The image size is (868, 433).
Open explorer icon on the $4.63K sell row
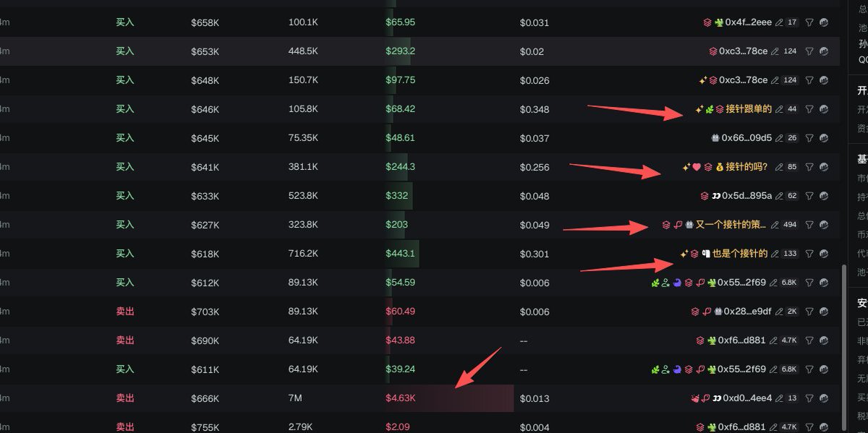click(x=824, y=398)
